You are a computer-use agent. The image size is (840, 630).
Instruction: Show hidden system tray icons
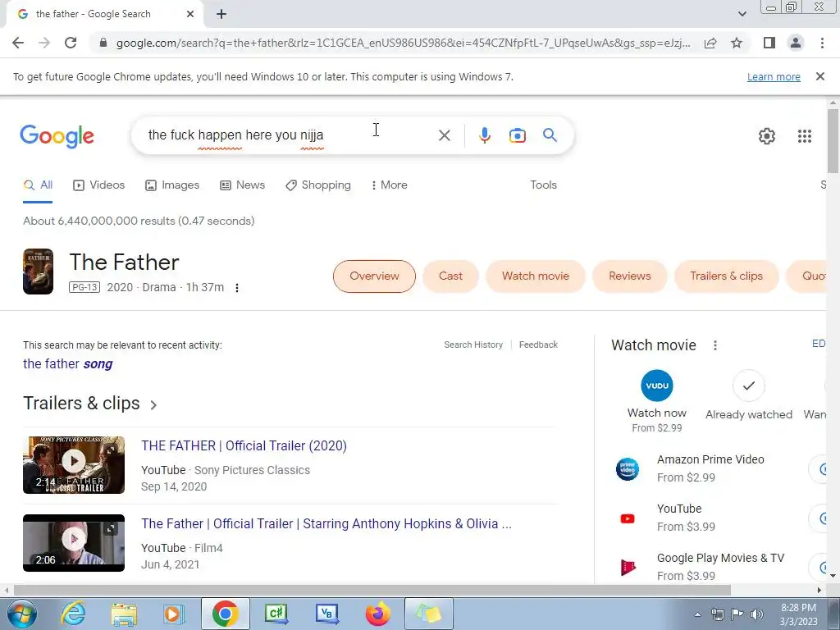click(697, 614)
